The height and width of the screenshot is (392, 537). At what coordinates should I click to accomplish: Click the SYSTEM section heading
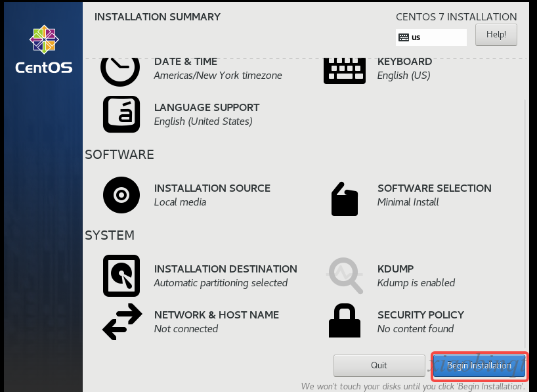(x=110, y=236)
